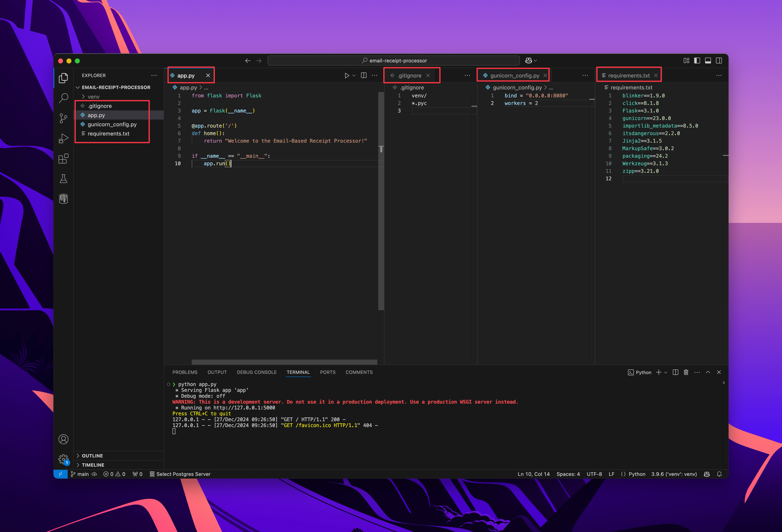782x532 pixels.
Task: Open the run button dropdown arrow
Action: 354,76
